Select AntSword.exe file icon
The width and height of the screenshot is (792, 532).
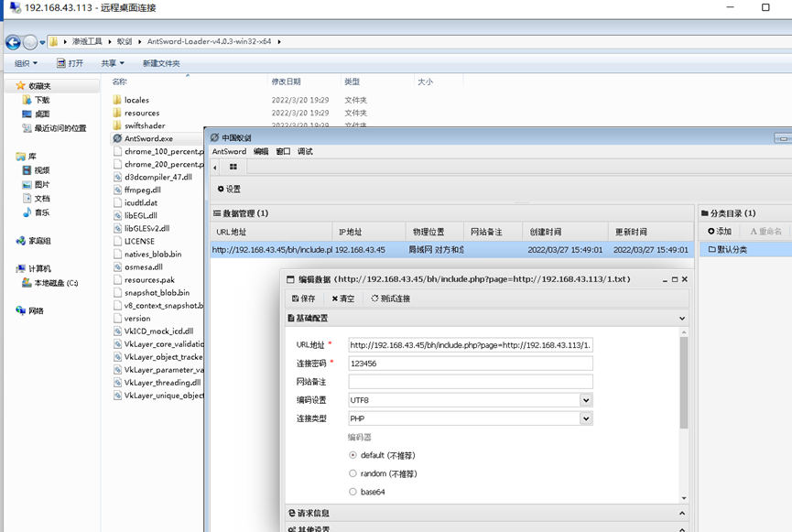117,138
